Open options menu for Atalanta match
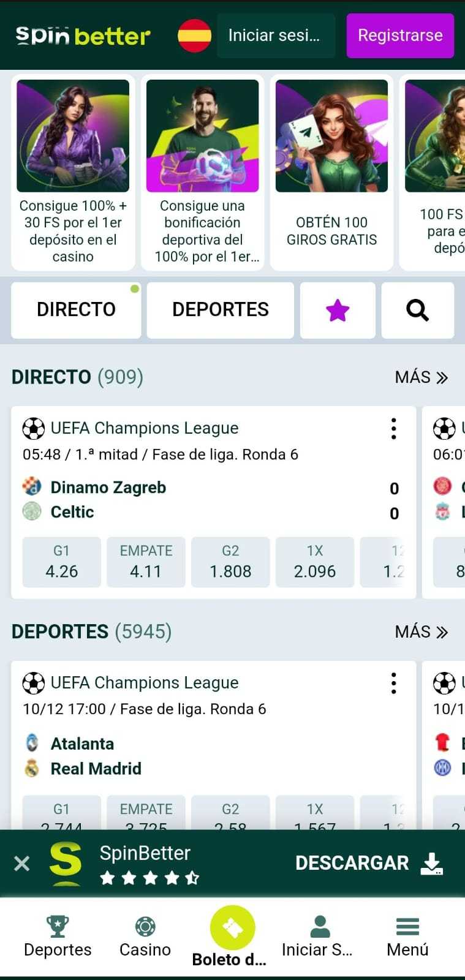The image size is (465, 980). pyautogui.click(x=394, y=683)
